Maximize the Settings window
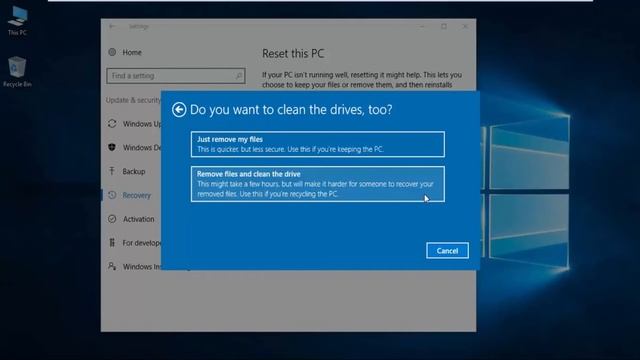 click(444, 27)
